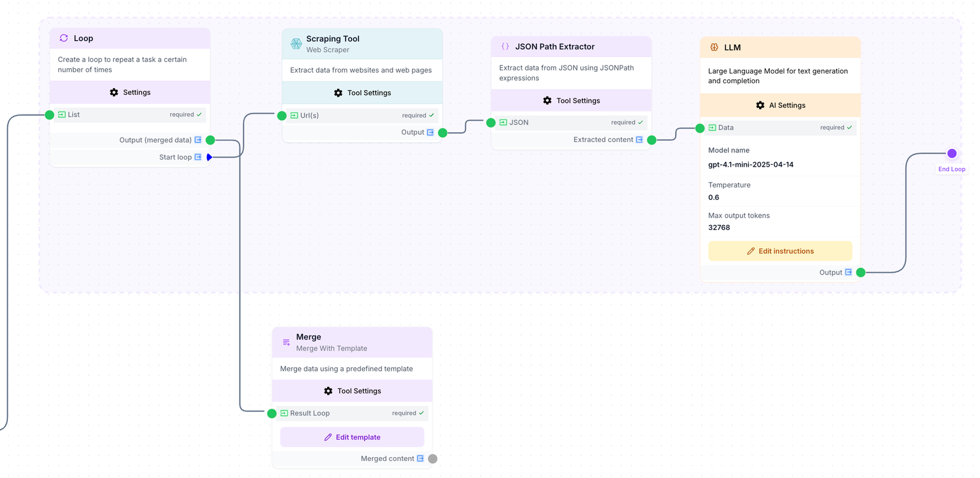Select the List input port dot

click(50, 115)
